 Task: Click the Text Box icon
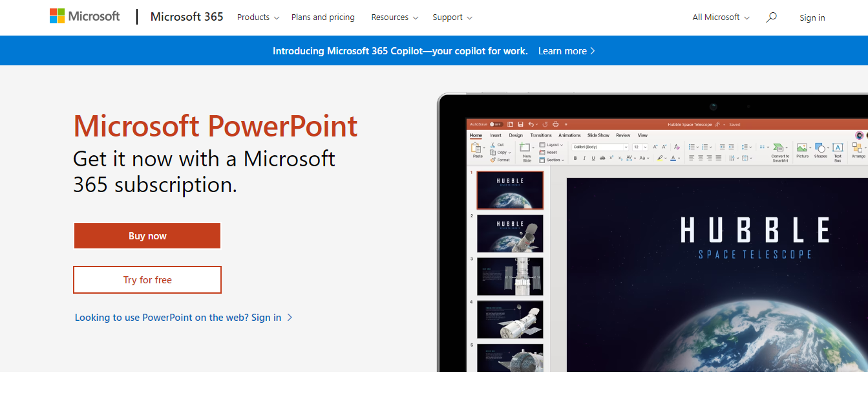click(x=838, y=149)
